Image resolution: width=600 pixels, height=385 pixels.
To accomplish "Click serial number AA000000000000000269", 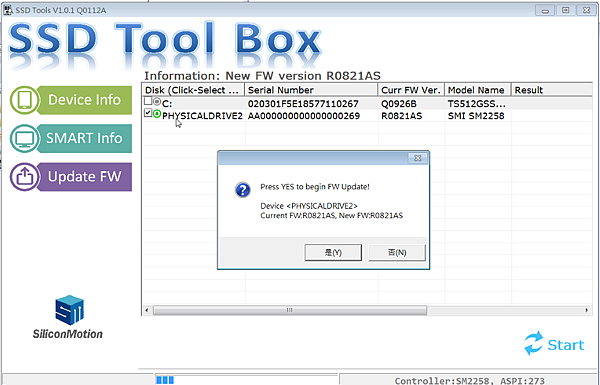I will tap(304, 116).
